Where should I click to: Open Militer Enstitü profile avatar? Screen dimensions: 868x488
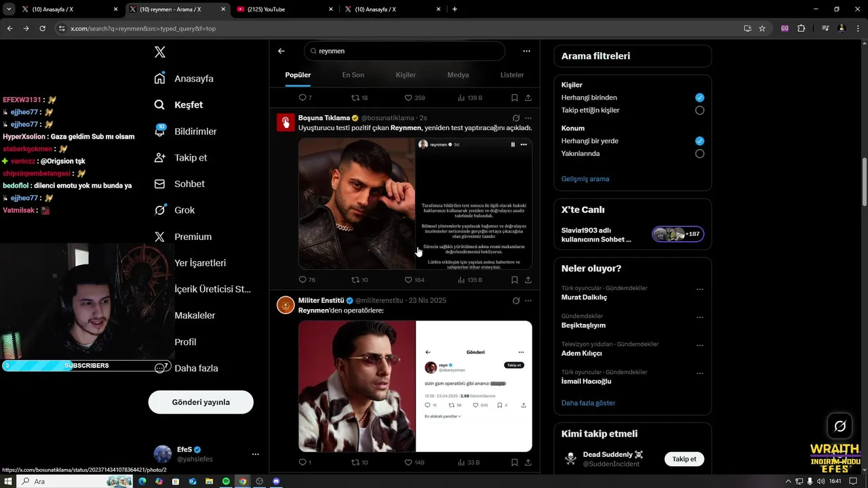click(x=285, y=305)
